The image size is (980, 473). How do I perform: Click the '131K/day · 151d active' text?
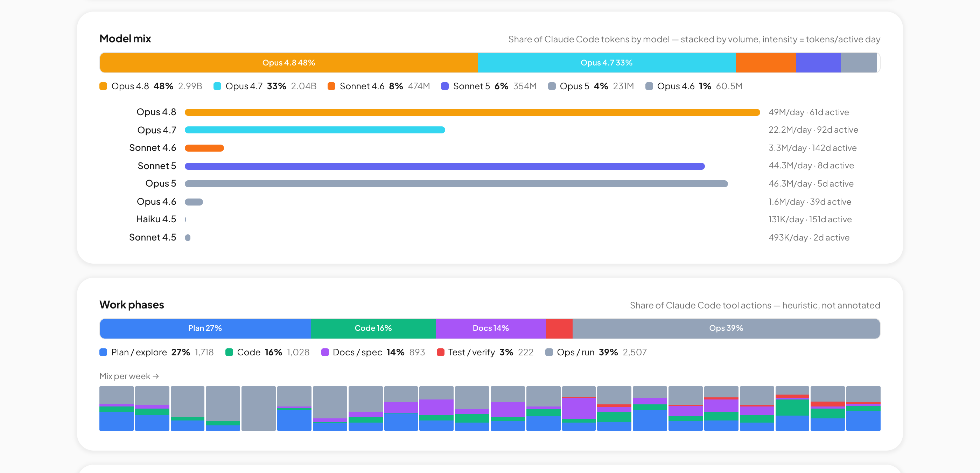click(810, 220)
